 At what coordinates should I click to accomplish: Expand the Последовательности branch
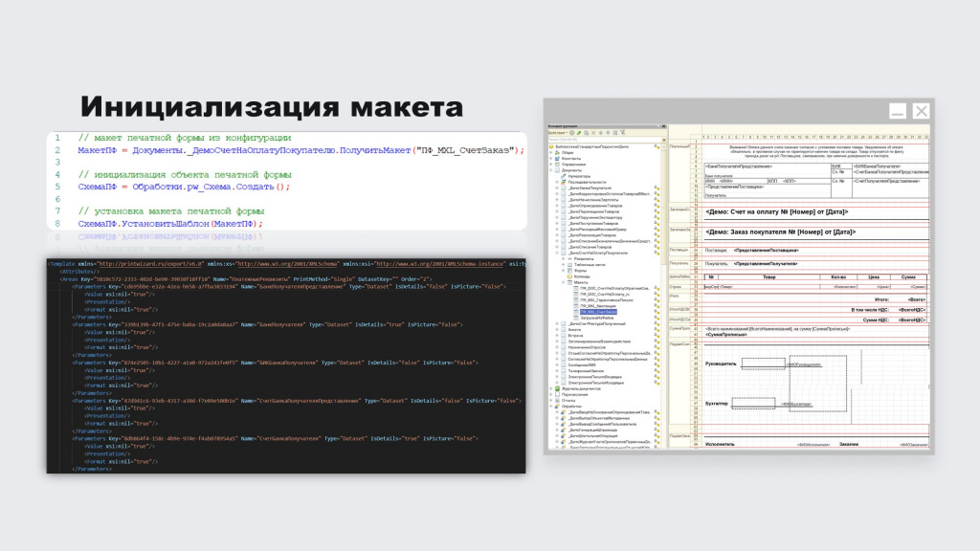[x=557, y=182]
